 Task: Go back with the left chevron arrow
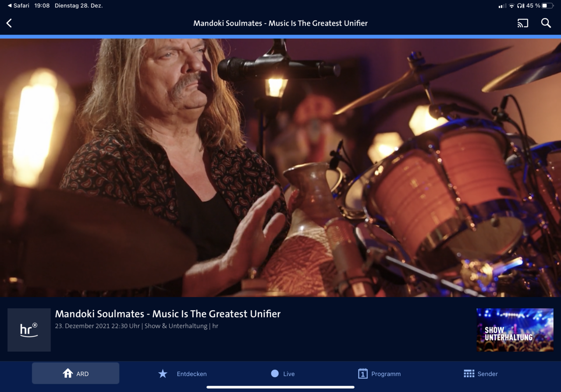click(x=9, y=23)
